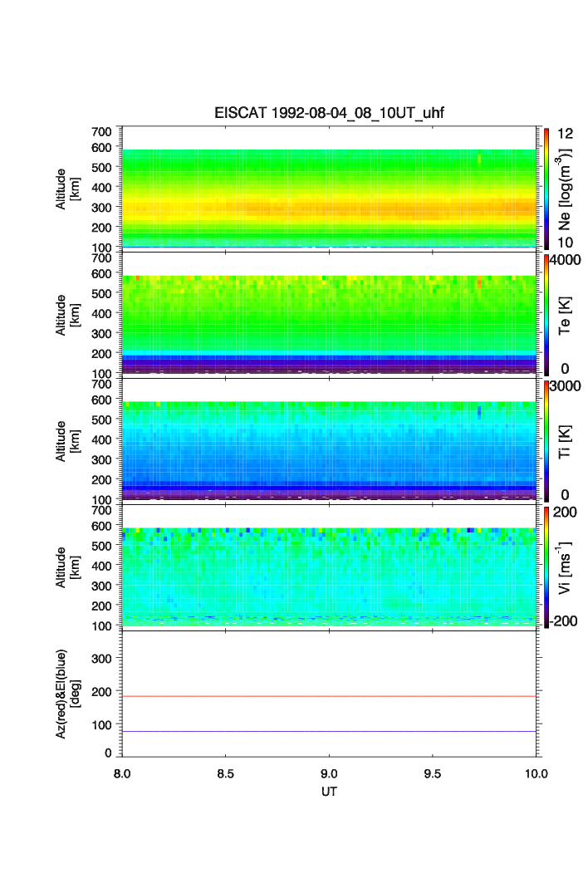Click the red azimuth line
The image size is (588, 883).
329,697
